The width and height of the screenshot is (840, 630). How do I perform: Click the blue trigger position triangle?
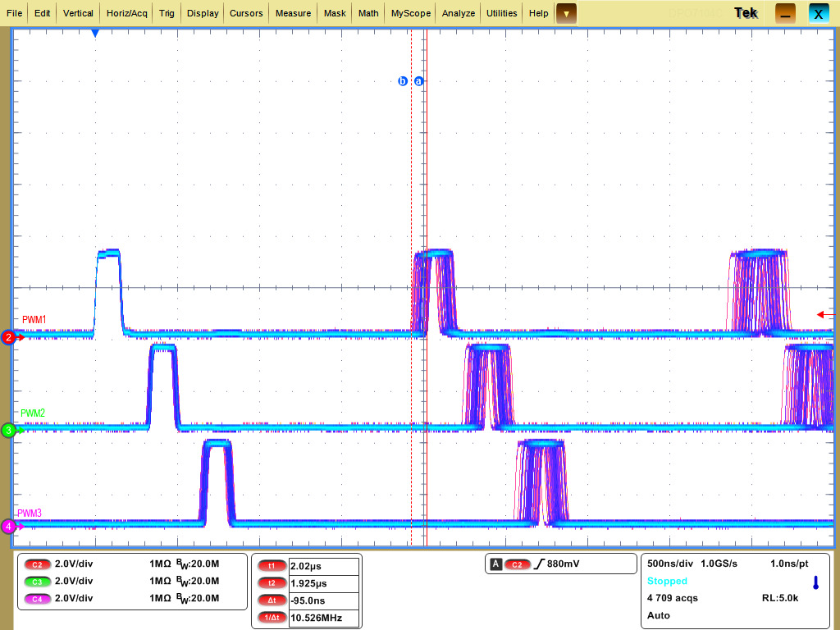[x=95, y=34]
